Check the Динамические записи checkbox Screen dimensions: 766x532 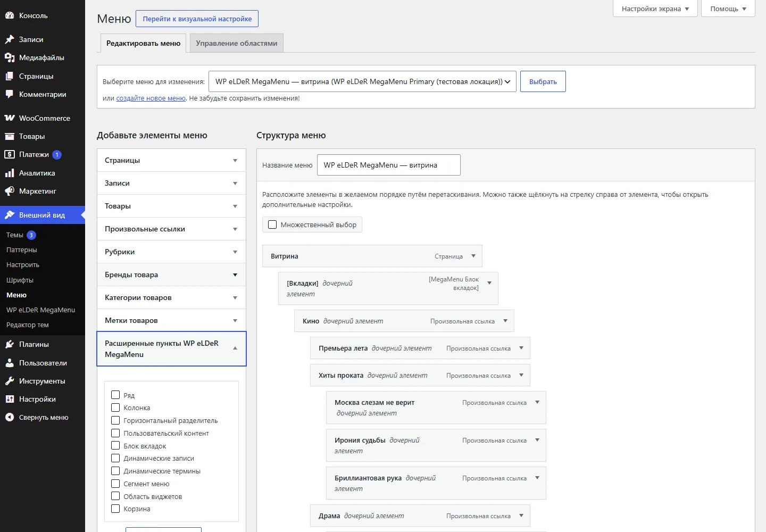click(115, 458)
